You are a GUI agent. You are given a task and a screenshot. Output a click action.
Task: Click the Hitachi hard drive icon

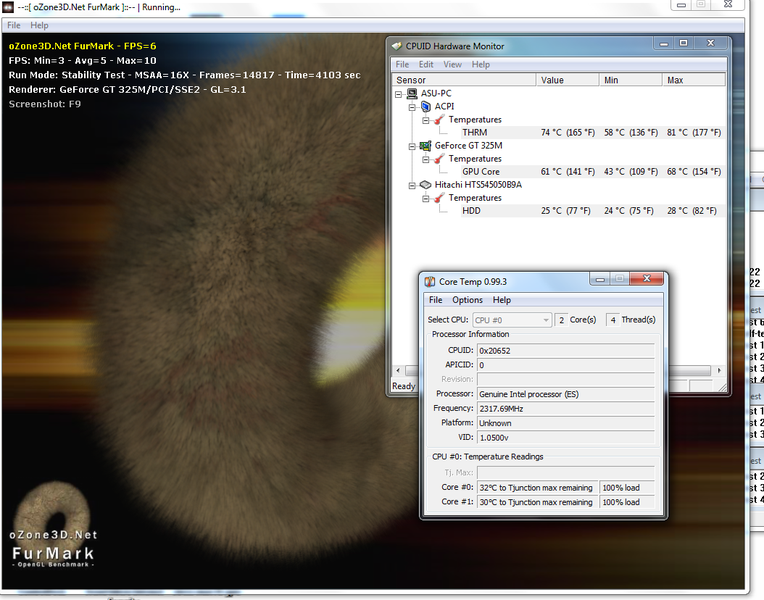point(425,185)
